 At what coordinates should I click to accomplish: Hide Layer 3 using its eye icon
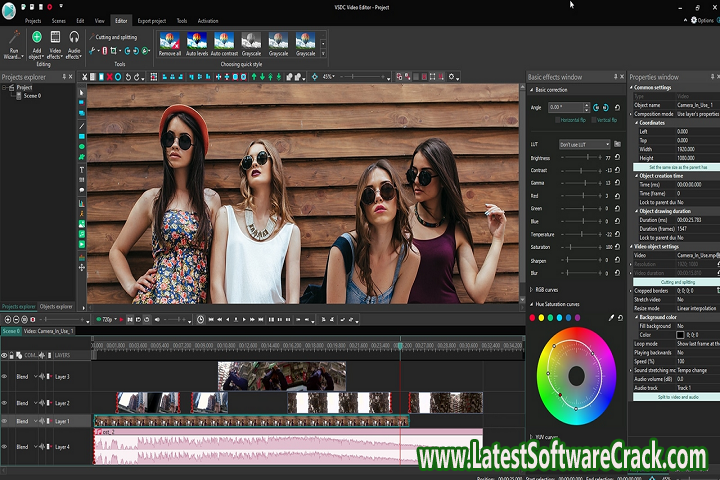5,377
